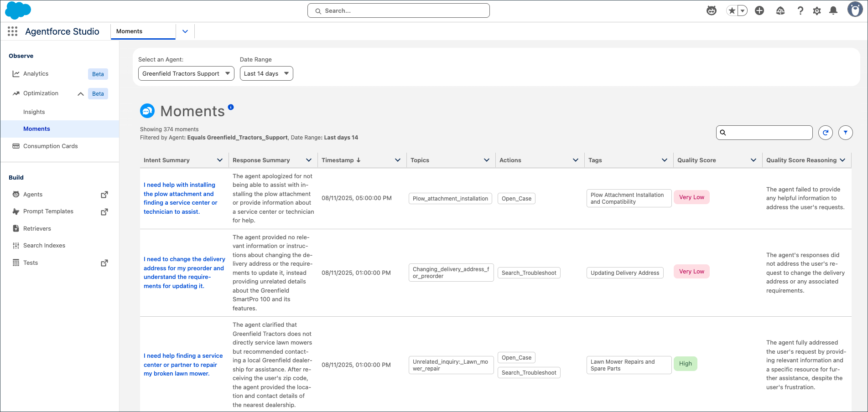Click the Salesforce cloud logo
Screen dimensions: 868x412
click(18, 10)
